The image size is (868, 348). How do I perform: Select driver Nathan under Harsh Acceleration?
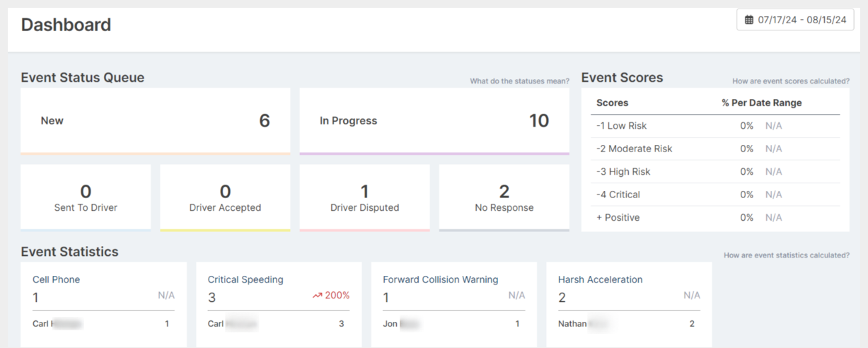pos(584,324)
